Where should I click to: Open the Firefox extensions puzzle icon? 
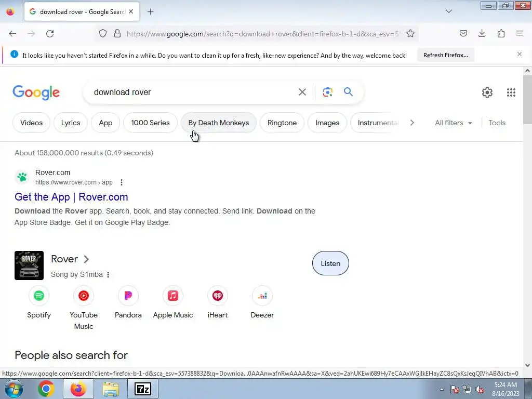(501, 34)
